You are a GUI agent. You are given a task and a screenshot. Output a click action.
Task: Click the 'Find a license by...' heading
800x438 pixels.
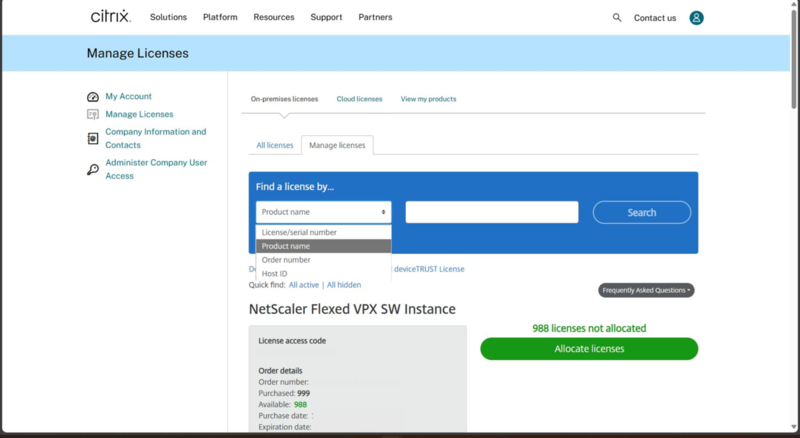[x=295, y=187]
